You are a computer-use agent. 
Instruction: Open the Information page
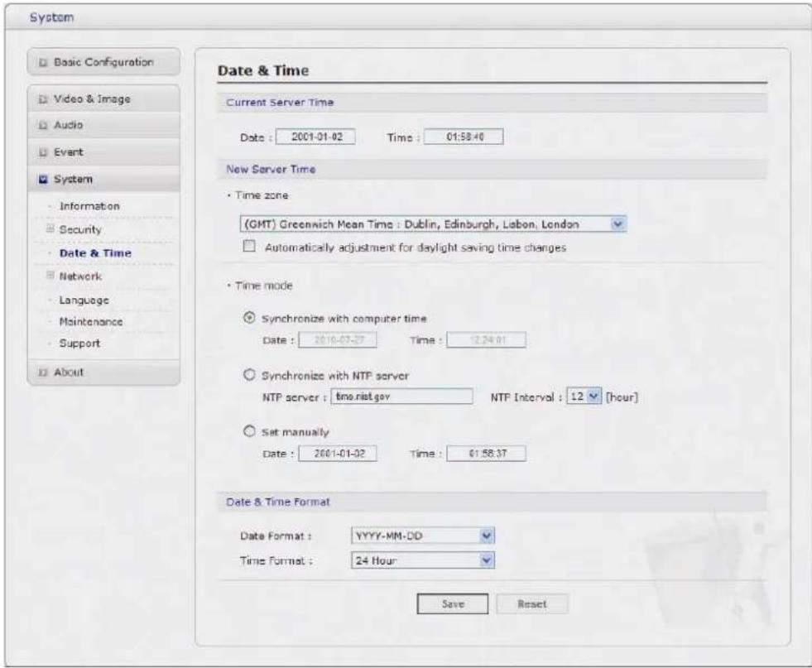89,206
